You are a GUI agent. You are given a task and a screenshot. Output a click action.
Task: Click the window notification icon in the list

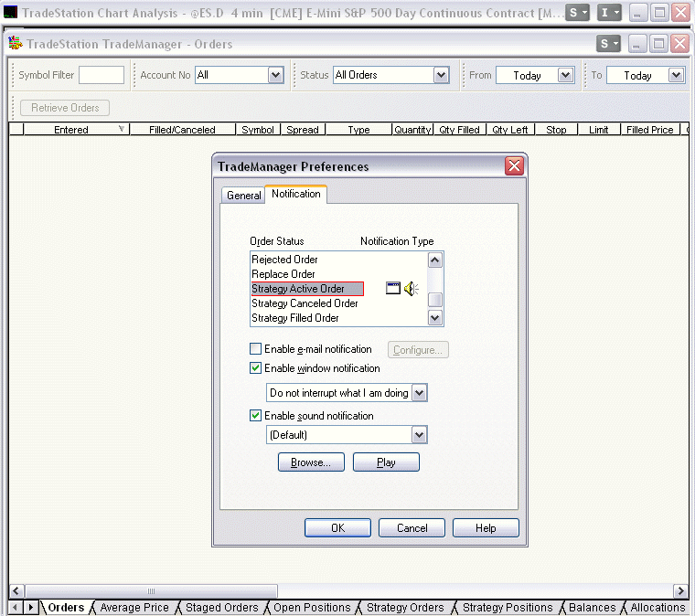click(x=393, y=289)
